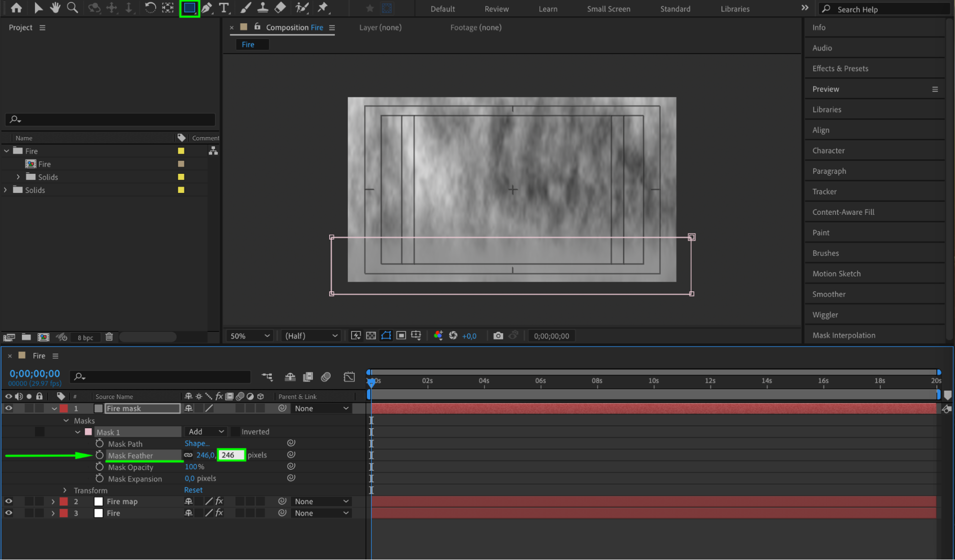Switch to the Small Screen workspace
Viewport: 955px width, 560px height.
tap(608, 9)
